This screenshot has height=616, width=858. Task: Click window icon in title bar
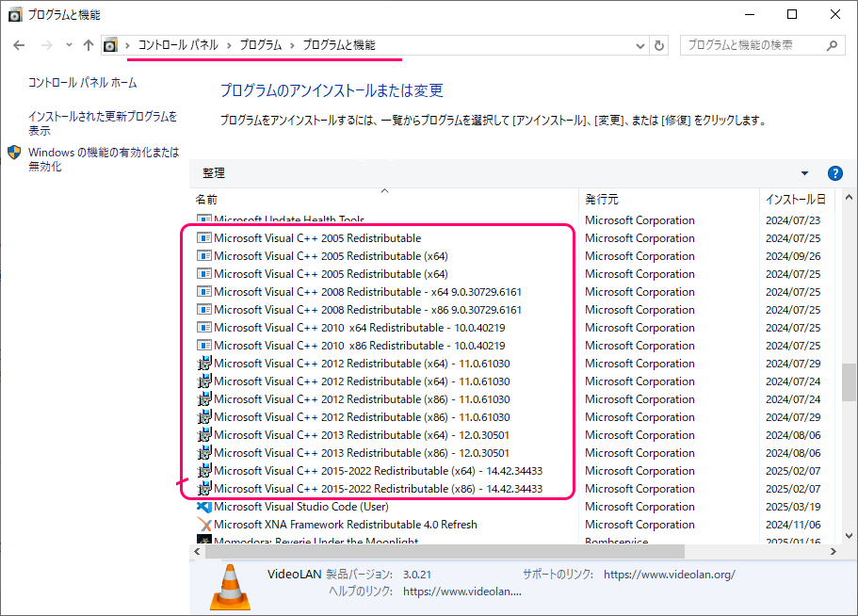(x=15, y=15)
